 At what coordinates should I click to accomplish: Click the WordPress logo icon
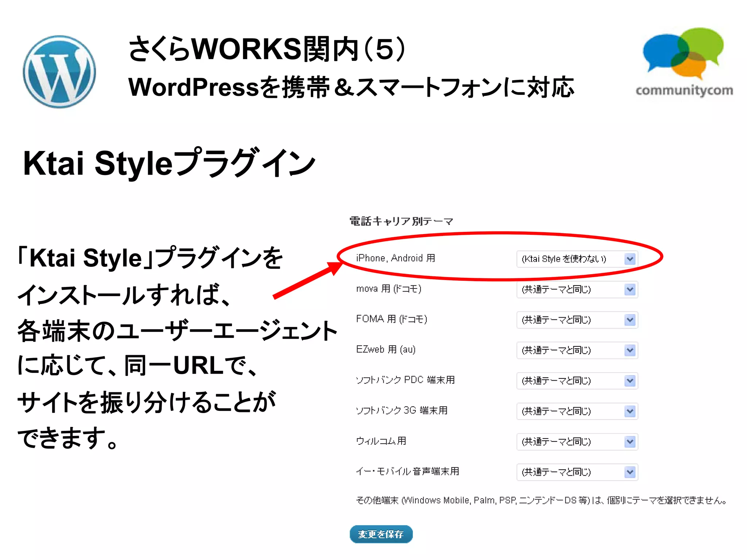[59, 72]
